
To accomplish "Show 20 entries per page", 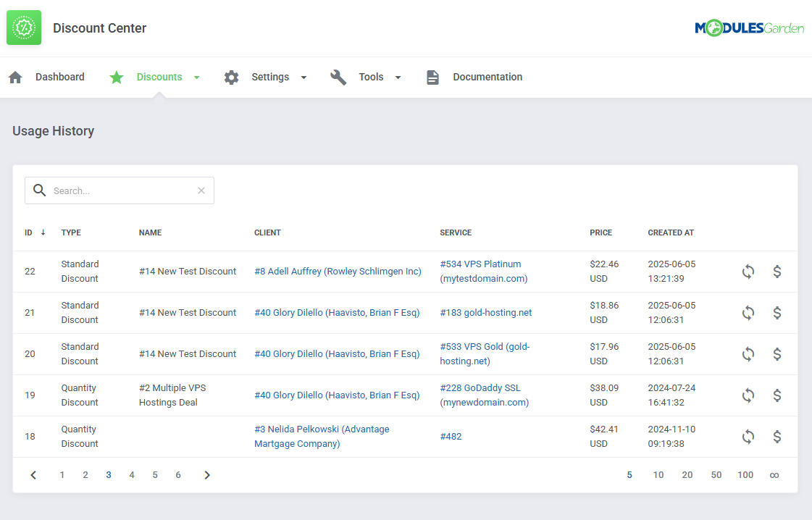I will 687,475.
